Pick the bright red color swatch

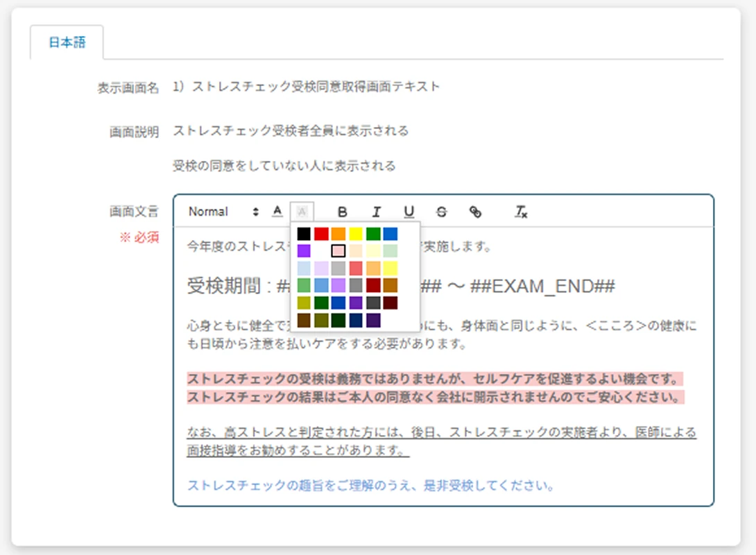pos(321,234)
